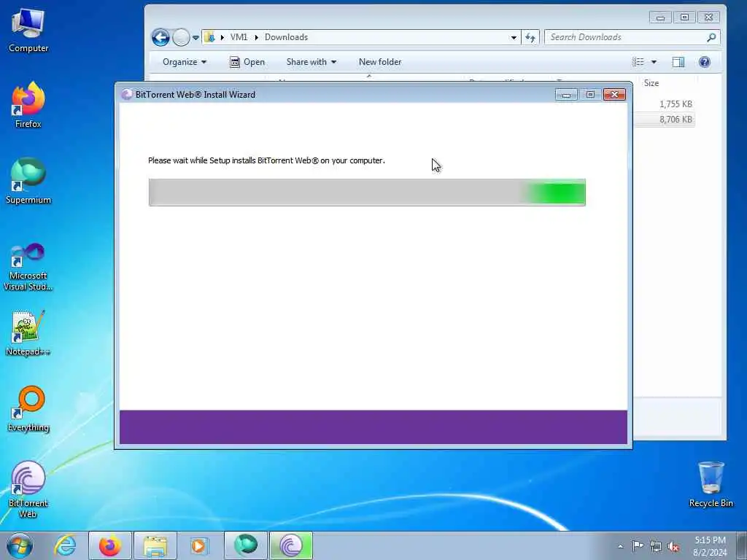
Task: Open the Windows Explorer taskbar button
Action: point(155,545)
